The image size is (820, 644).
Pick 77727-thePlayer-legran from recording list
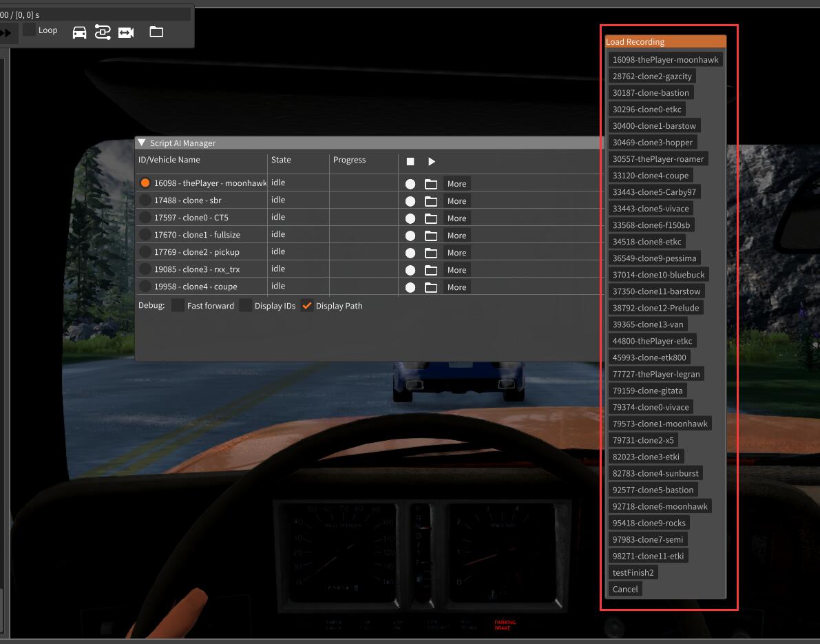(x=655, y=374)
